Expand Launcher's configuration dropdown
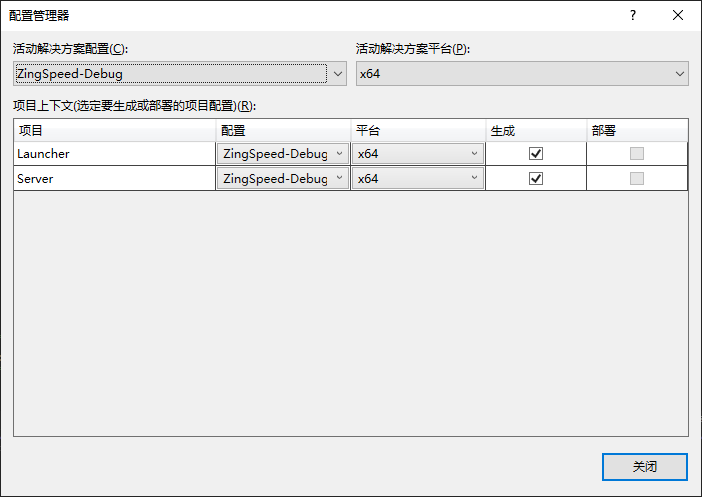This screenshot has width=702, height=497. (x=283, y=154)
